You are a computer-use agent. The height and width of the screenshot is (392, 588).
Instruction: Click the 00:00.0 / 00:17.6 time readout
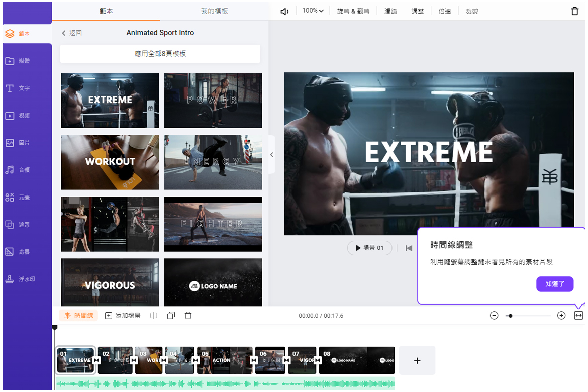click(321, 316)
